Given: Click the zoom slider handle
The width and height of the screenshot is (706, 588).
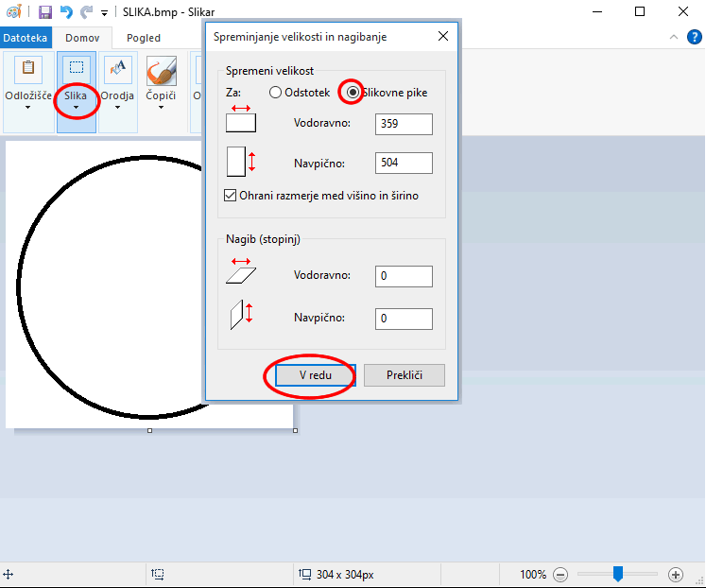Looking at the screenshot, I should 617,574.
